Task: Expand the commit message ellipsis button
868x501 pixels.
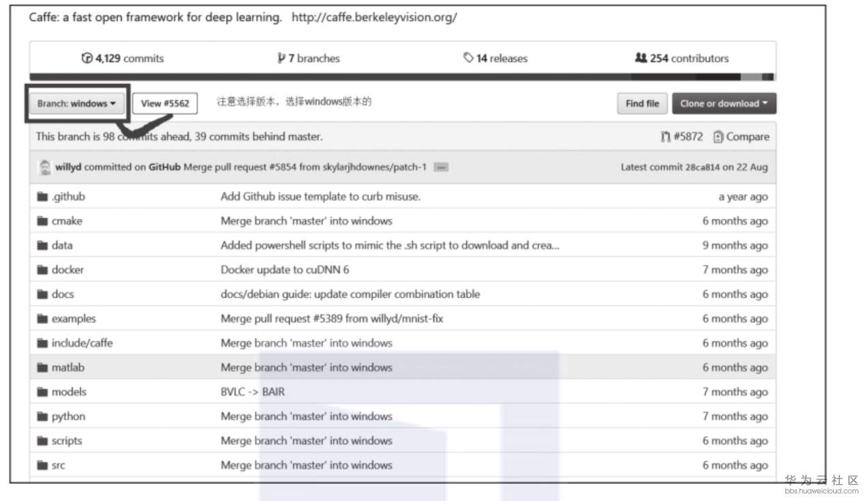Action: [x=441, y=167]
